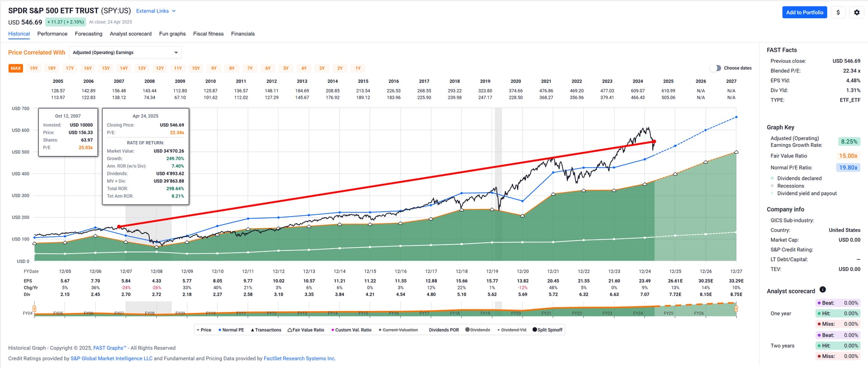Image resolution: width=868 pixels, height=368 pixels.
Task: Click the Price Correlated With label
Action: [x=37, y=52]
